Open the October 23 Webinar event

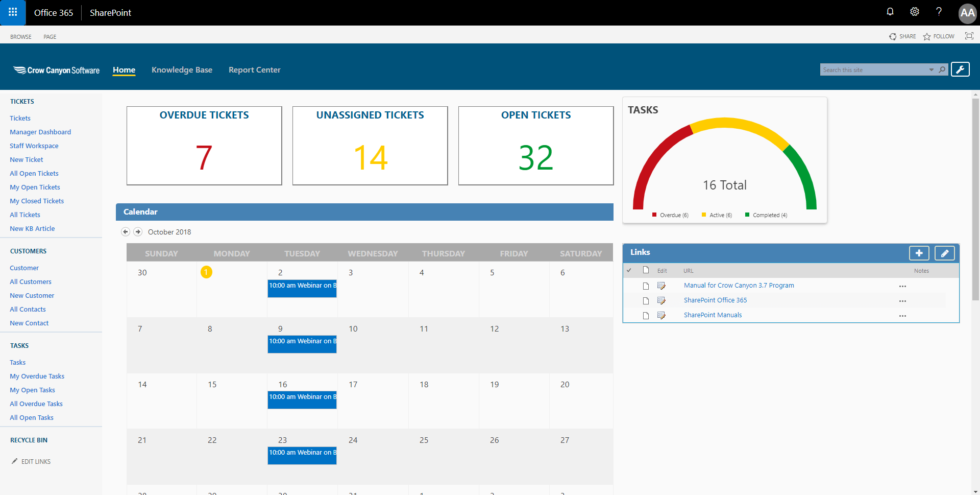(302, 455)
